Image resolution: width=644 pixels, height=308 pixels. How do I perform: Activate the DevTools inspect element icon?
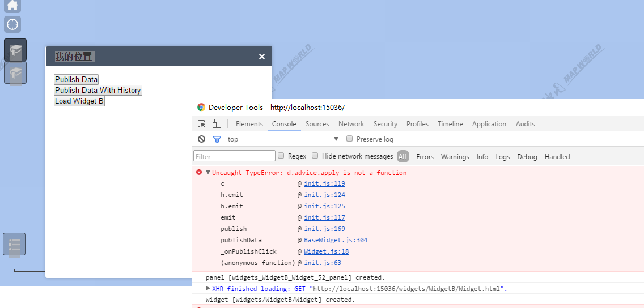[x=202, y=124]
